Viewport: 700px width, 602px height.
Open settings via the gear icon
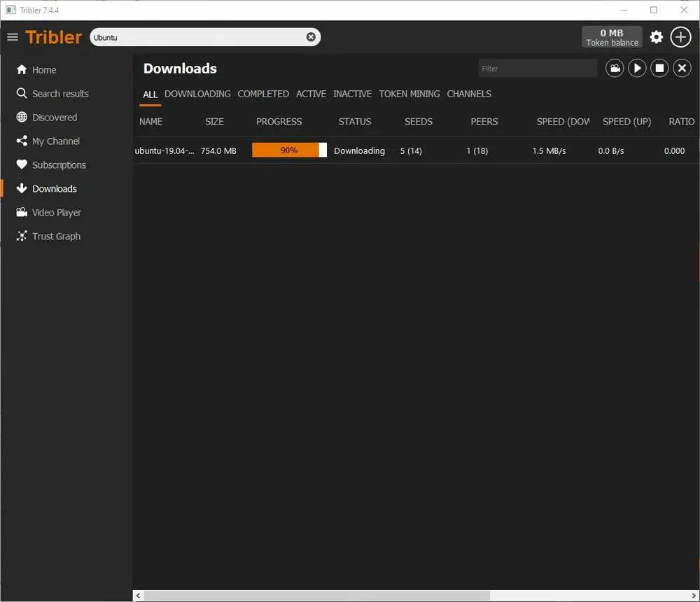pos(656,37)
